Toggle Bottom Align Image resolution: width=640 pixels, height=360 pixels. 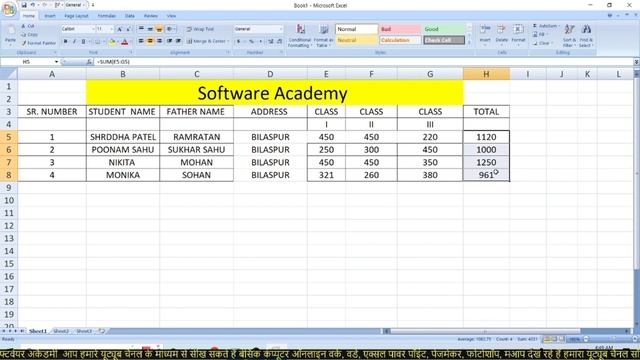click(160, 29)
